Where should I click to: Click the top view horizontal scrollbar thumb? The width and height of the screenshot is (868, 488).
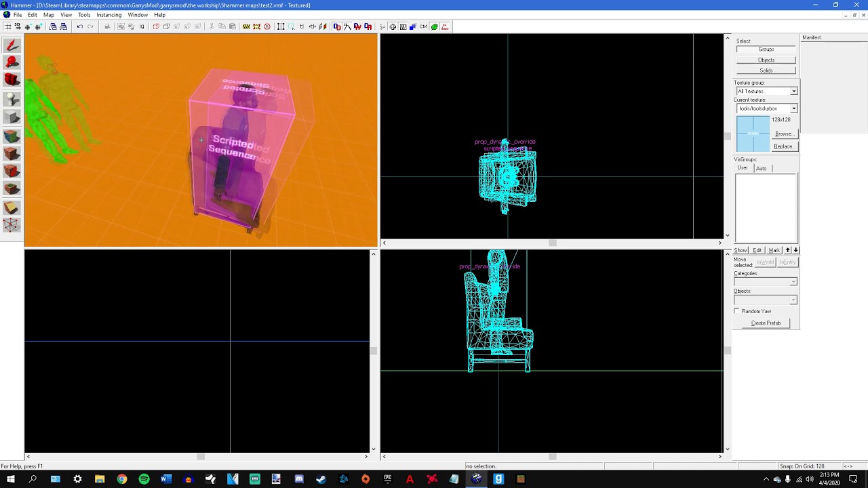point(553,243)
